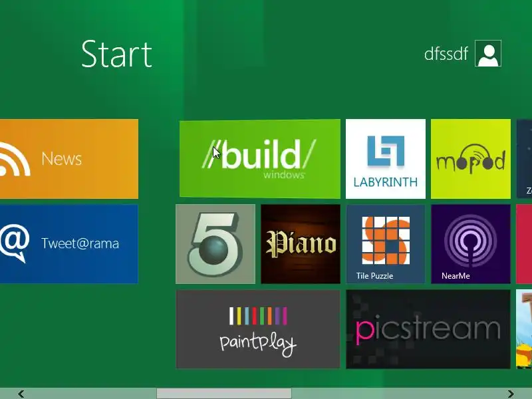Launch the 5 ball game tile

coord(215,244)
